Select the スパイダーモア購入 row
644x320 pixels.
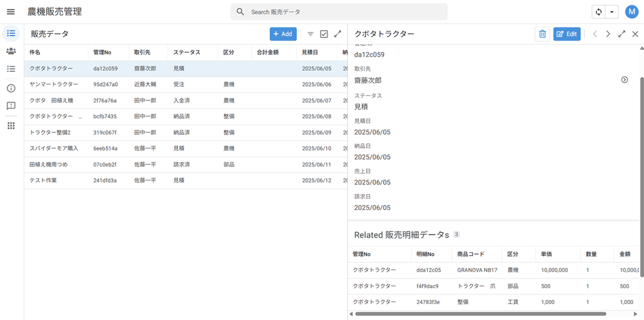(186, 149)
